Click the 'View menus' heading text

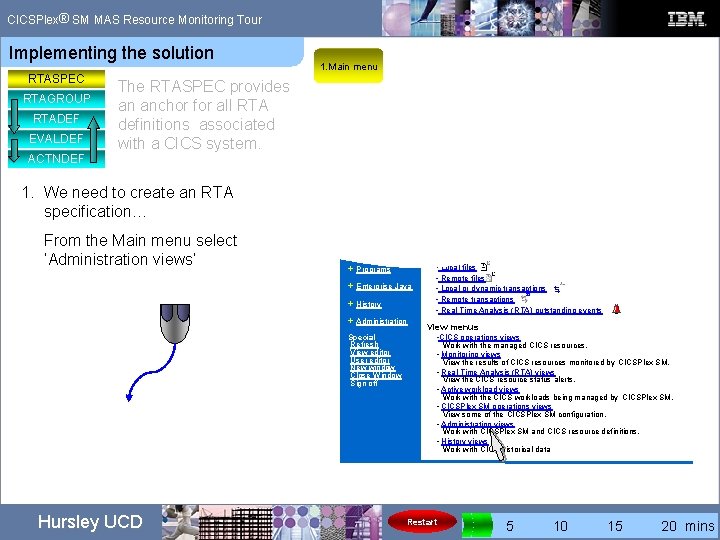(x=452, y=327)
